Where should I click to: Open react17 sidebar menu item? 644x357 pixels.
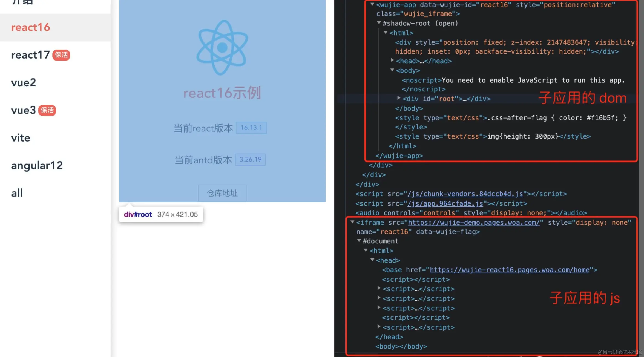[x=30, y=55]
